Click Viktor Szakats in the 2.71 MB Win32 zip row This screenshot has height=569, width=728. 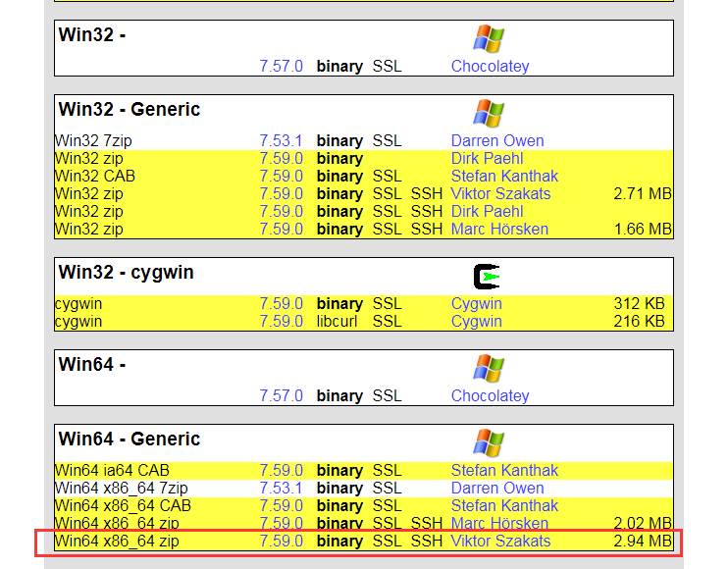500,194
